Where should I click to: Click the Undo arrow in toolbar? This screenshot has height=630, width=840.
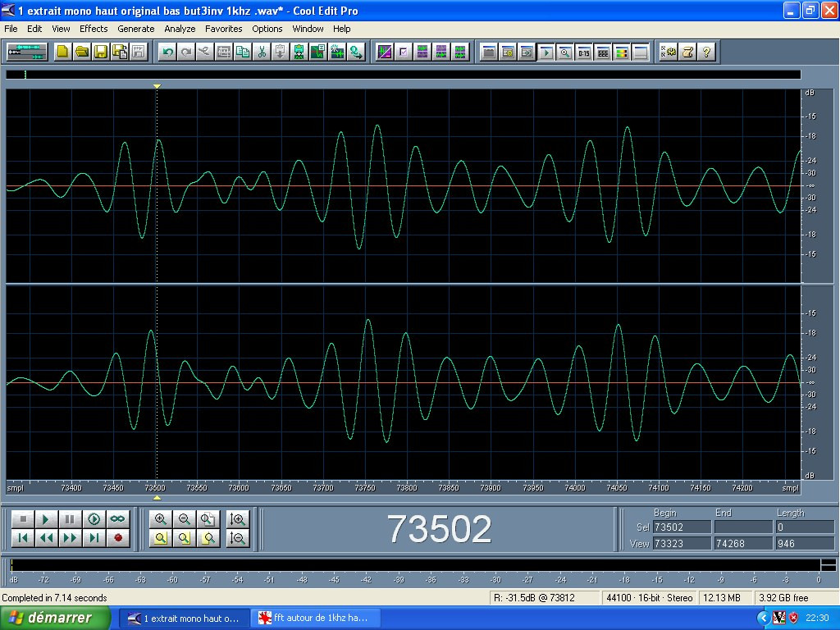click(x=167, y=52)
